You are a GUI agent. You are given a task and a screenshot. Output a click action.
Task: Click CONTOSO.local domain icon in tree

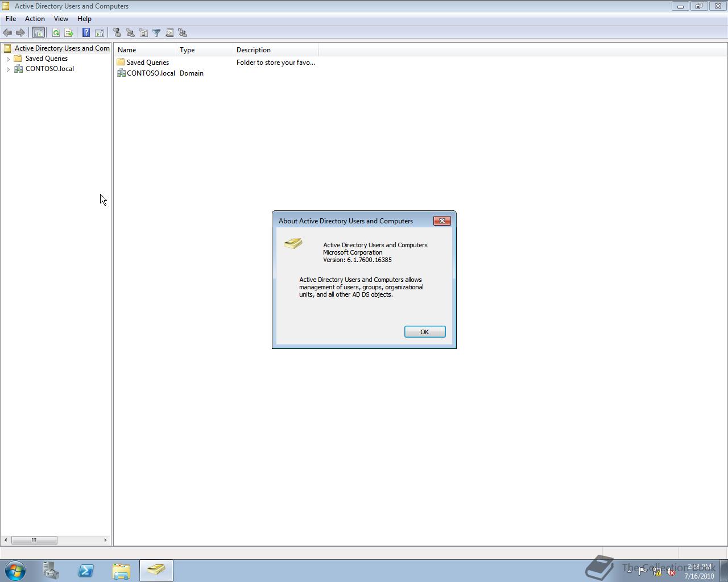pyautogui.click(x=18, y=69)
